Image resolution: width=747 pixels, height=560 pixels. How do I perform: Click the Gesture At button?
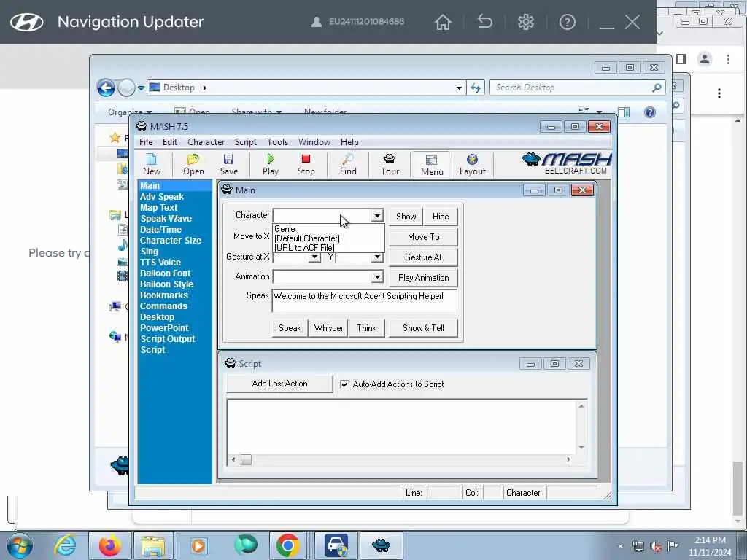pos(424,257)
